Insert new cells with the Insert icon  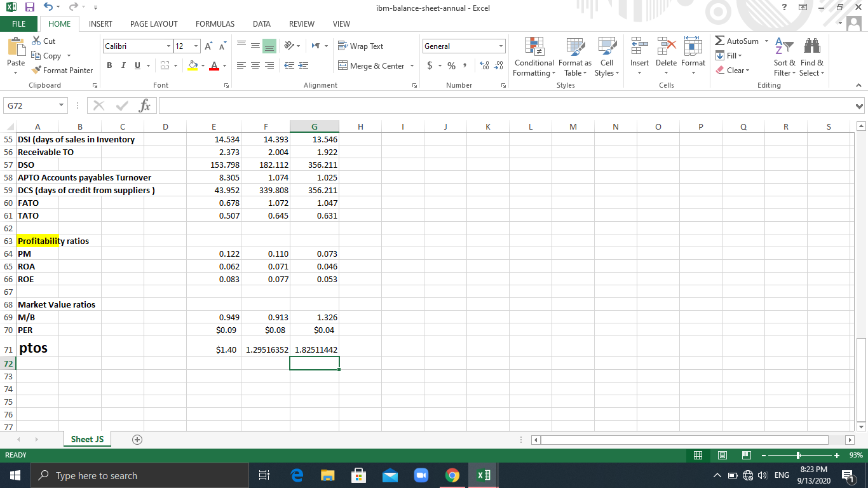click(x=639, y=54)
